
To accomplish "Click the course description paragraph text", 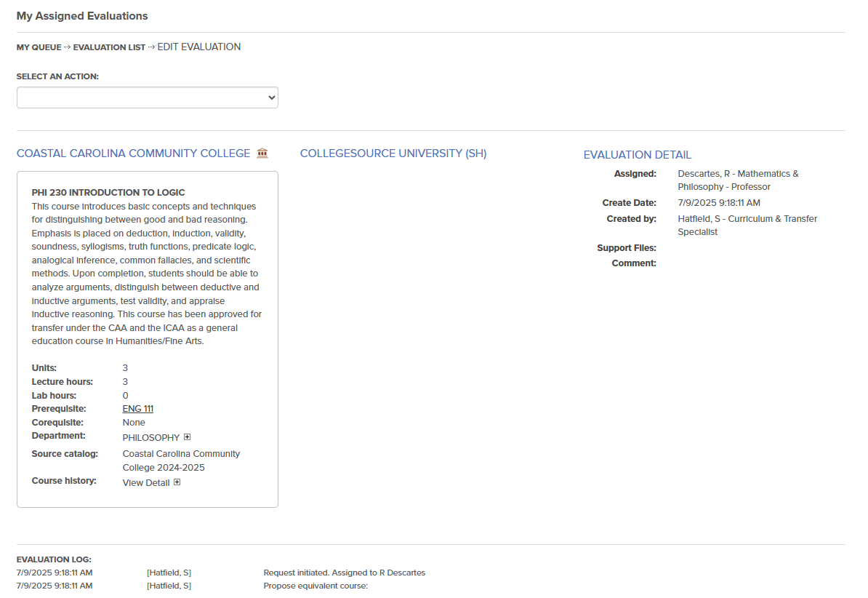I will click(147, 274).
